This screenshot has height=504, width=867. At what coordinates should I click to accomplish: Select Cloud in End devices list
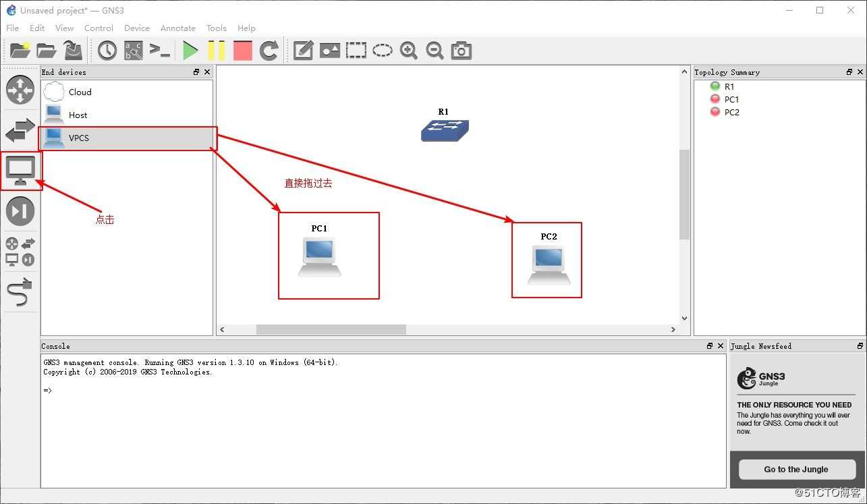click(x=127, y=92)
